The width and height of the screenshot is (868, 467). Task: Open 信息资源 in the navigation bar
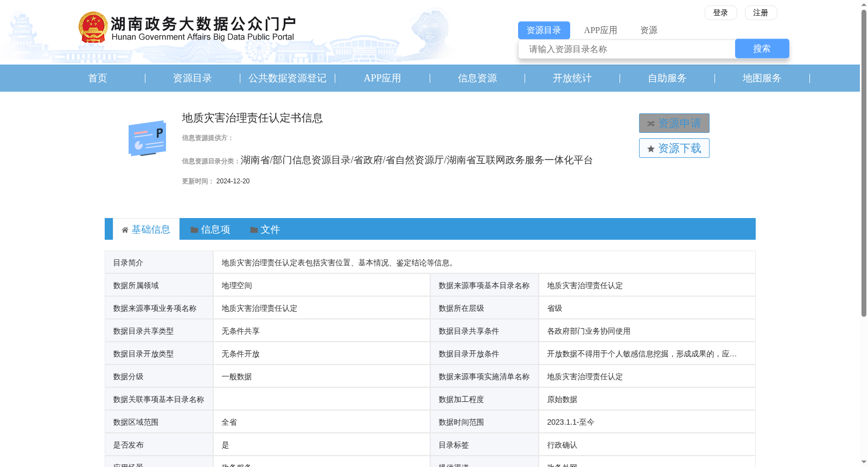click(477, 78)
